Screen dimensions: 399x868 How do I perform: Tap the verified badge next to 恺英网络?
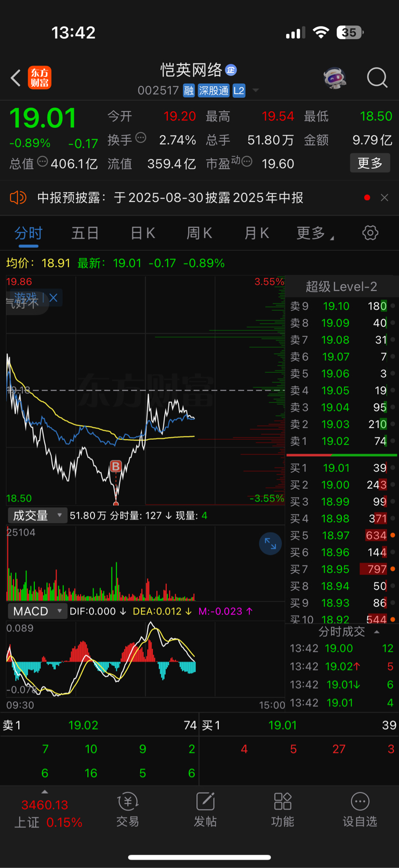click(231, 70)
